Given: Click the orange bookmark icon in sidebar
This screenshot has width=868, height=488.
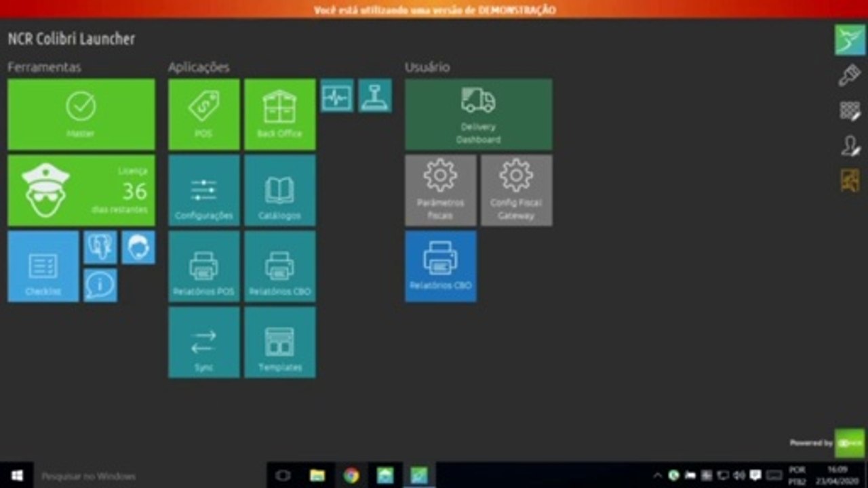Looking at the screenshot, I should [850, 180].
